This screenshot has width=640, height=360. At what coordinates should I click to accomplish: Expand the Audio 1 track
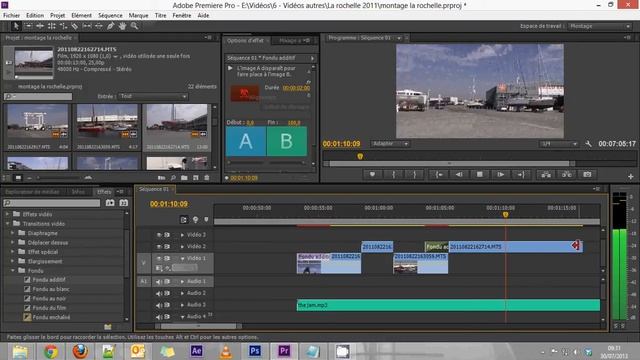(182, 282)
